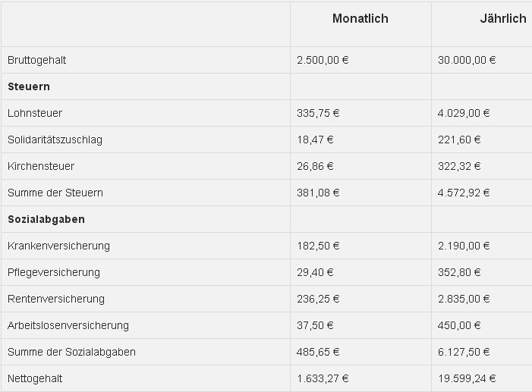Select the Solidaritätszuschlag label
The width and height of the screenshot is (532, 392).
coord(55,140)
